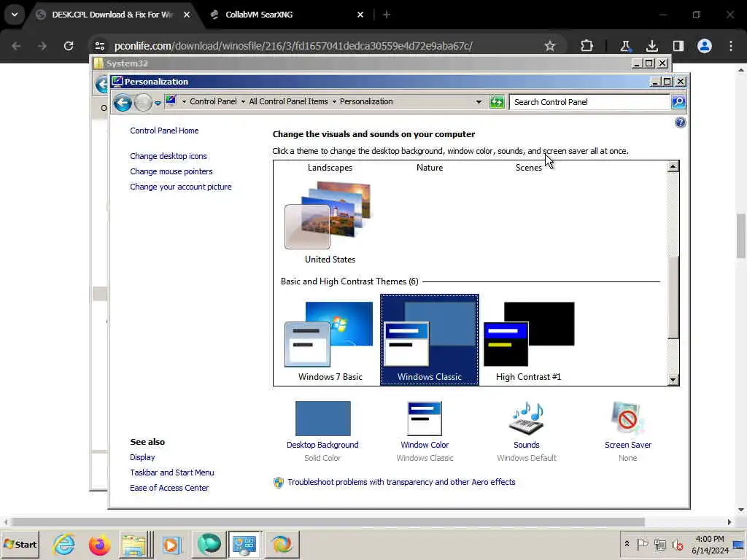Select the Windows Classic theme
Image resolution: width=747 pixels, height=560 pixels.
pyautogui.click(x=429, y=340)
